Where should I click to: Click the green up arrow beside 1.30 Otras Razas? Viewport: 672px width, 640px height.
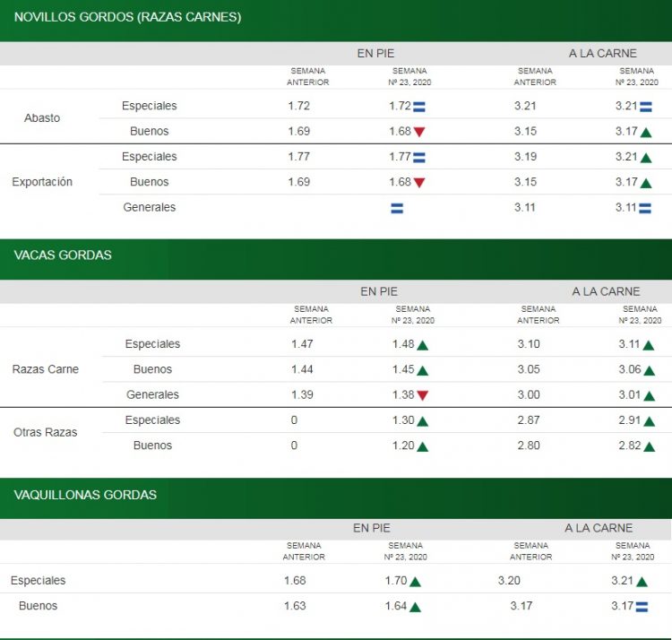(422, 420)
